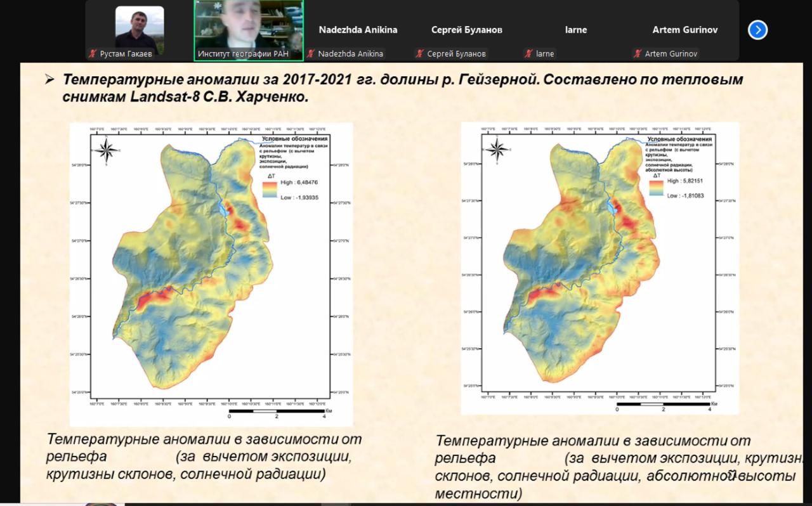This screenshot has width=812, height=506.
Task: Click the value Low : -1,93935
Action: pyautogui.click(x=299, y=198)
